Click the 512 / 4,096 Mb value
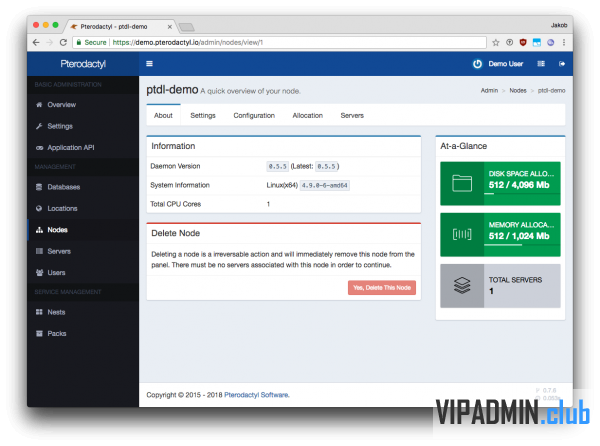This screenshot has height=446, width=600. [x=519, y=185]
